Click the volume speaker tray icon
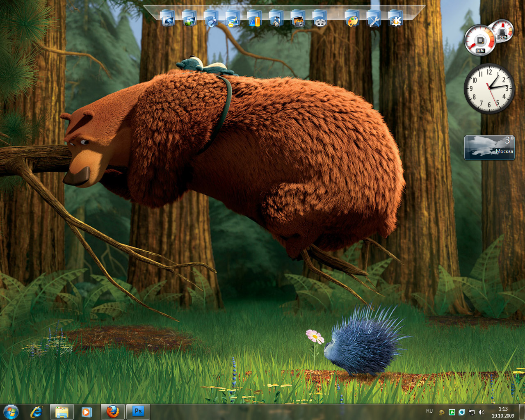Screen dimensions: 525x420 (x=482, y=412)
